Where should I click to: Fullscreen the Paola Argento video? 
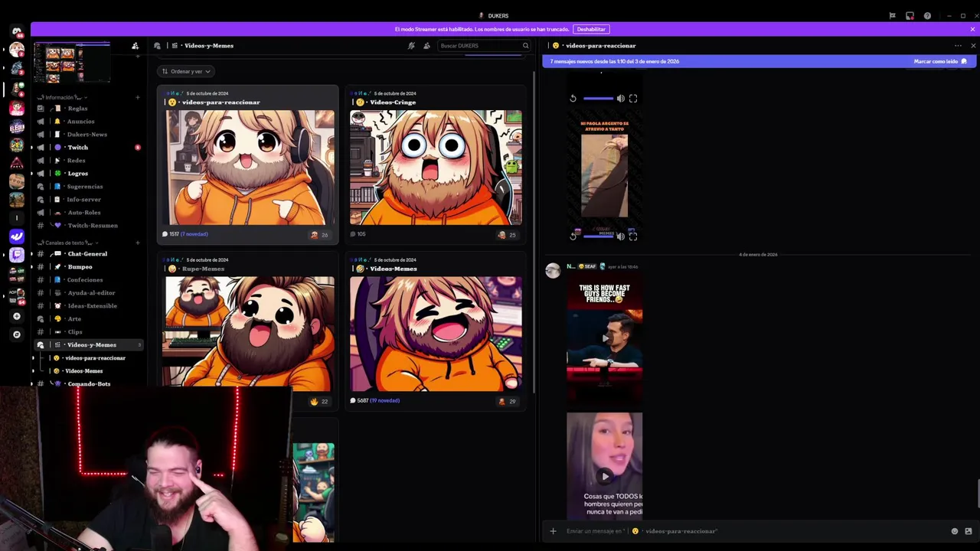click(633, 236)
